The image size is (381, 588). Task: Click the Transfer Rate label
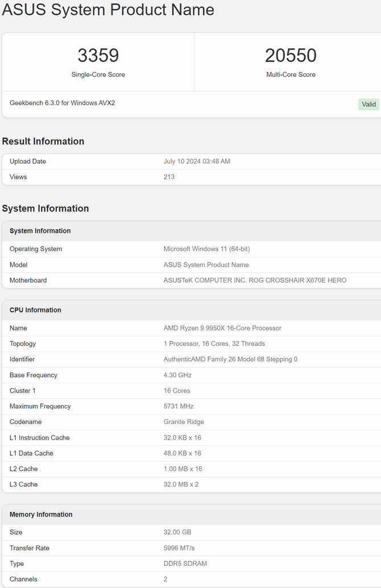(x=29, y=548)
